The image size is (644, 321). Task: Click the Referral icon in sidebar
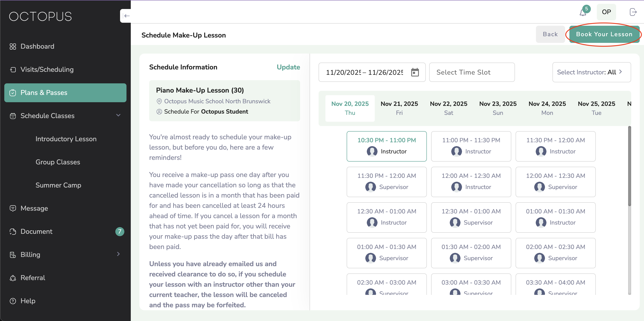(x=13, y=278)
